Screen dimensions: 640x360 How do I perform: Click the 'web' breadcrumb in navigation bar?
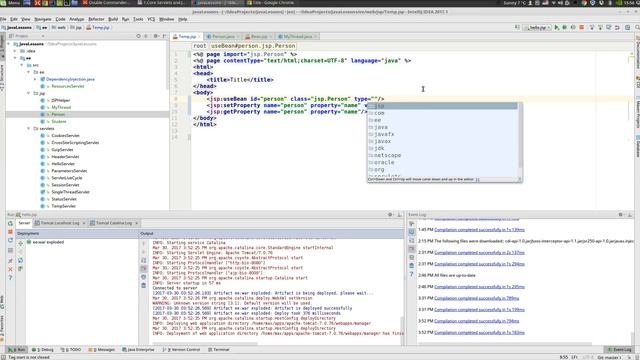pyautogui.click(x=59, y=28)
